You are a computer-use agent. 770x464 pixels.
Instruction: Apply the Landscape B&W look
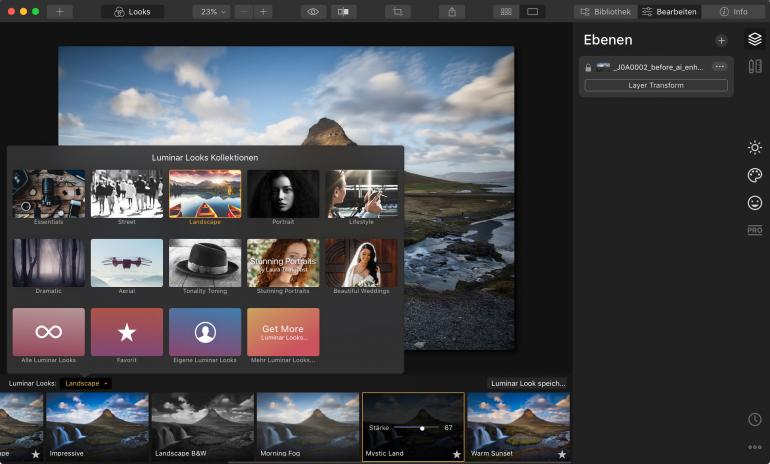click(203, 426)
